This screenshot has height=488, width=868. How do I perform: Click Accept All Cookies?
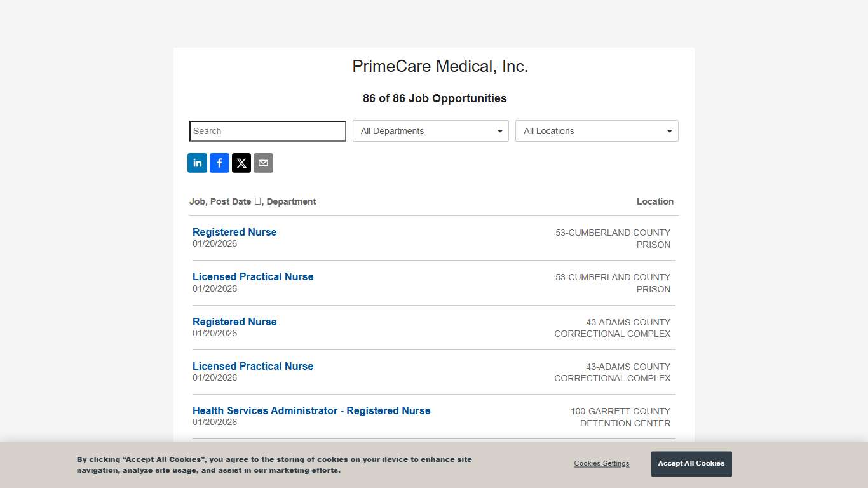coord(691,464)
